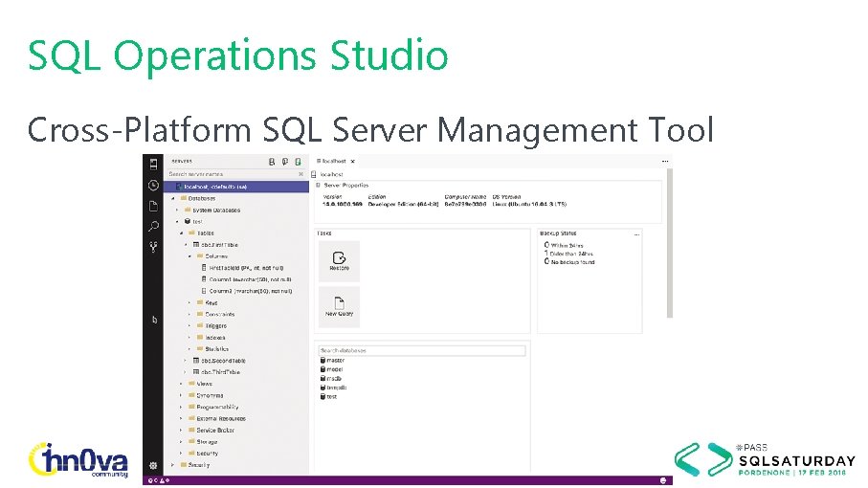Click the Search databases input field
The image size is (868, 488).
tap(422, 351)
